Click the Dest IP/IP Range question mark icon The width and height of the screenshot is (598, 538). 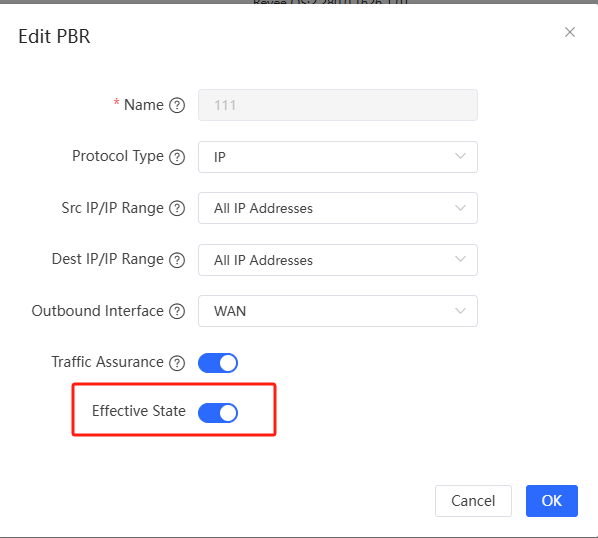tap(177, 260)
